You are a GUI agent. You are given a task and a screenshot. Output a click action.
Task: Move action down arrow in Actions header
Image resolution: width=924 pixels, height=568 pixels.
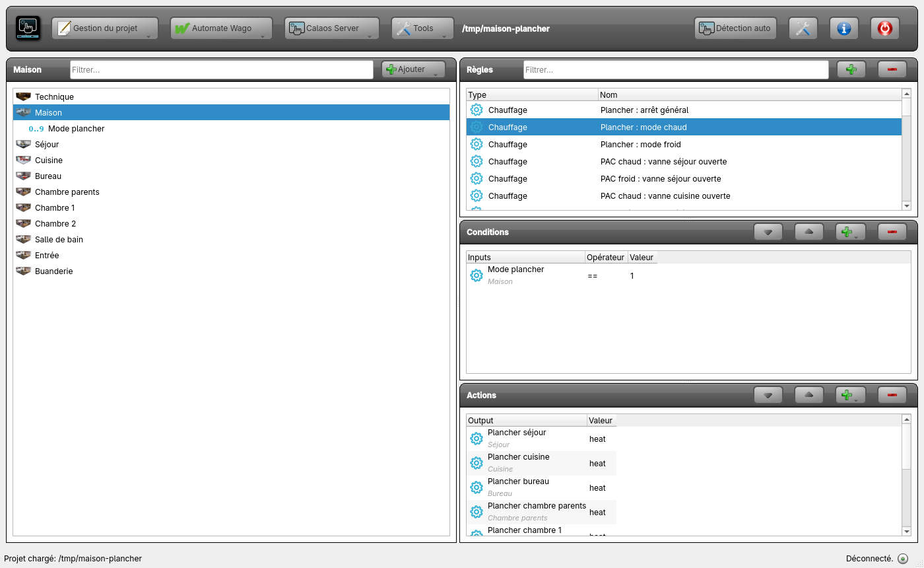tap(768, 395)
